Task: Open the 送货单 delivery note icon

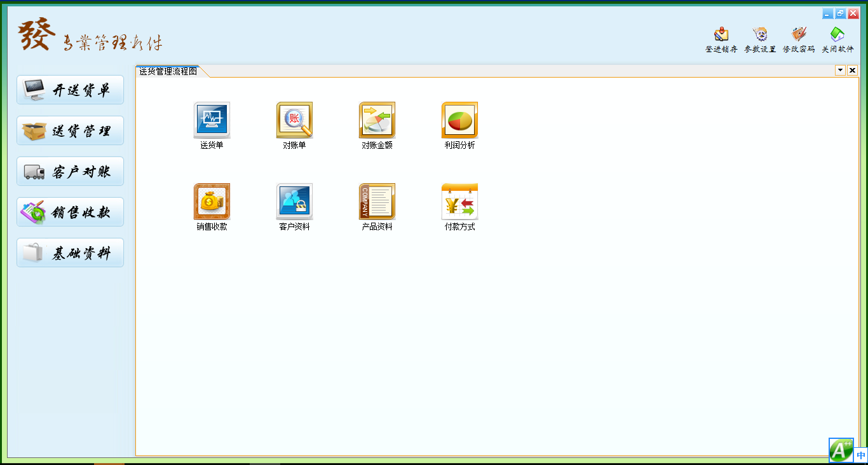Action: 212,120
